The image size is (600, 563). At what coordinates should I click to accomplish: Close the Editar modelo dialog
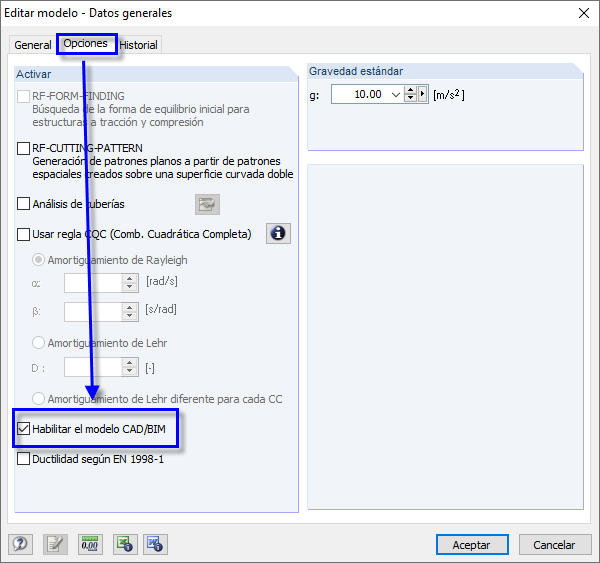[x=584, y=13]
